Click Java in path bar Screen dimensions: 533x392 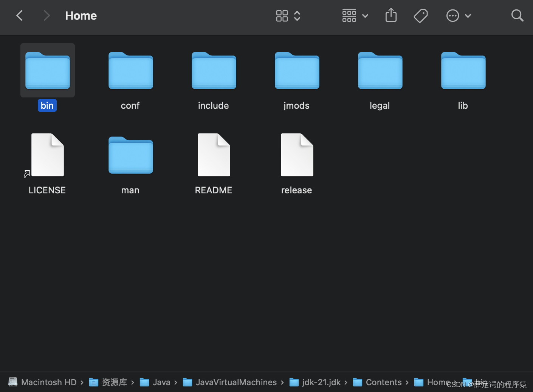tap(155, 382)
